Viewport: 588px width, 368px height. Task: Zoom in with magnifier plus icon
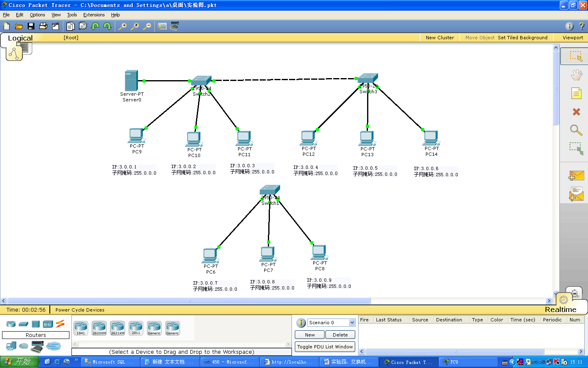coord(122,26)
